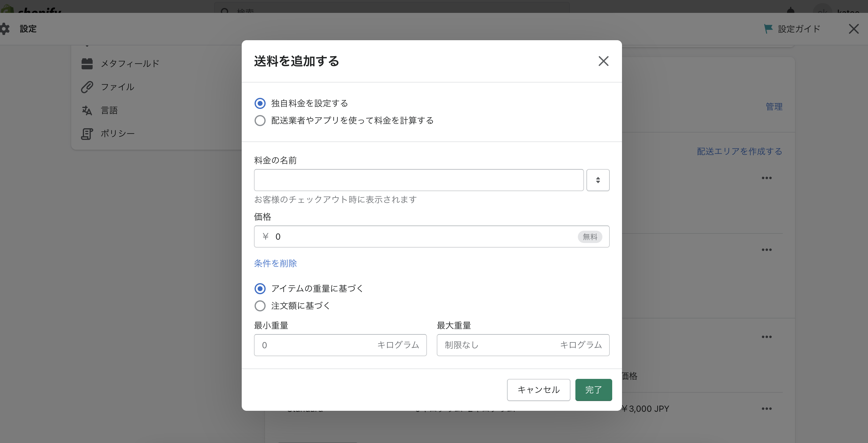
Task: Click キャンセル to dismiss the dialog
Action: point(538,390)
